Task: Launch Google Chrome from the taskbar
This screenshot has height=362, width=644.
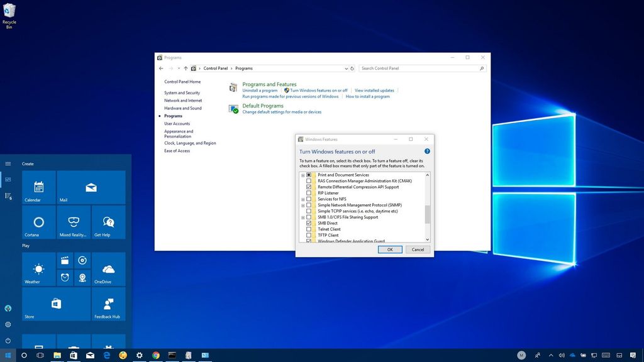Action: pos(155,355)
